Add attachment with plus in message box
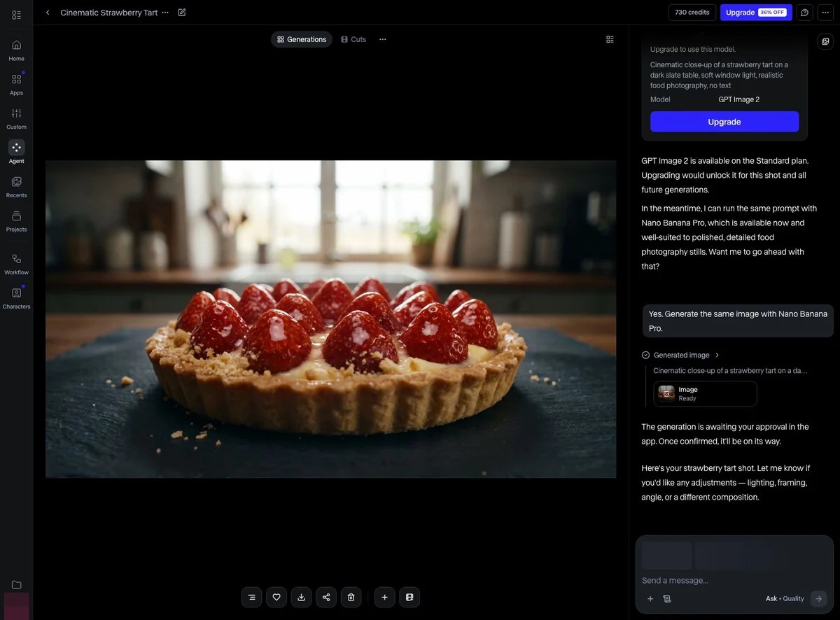The height and width of the screenshot is (620, 840). click(x=650, y=598)
